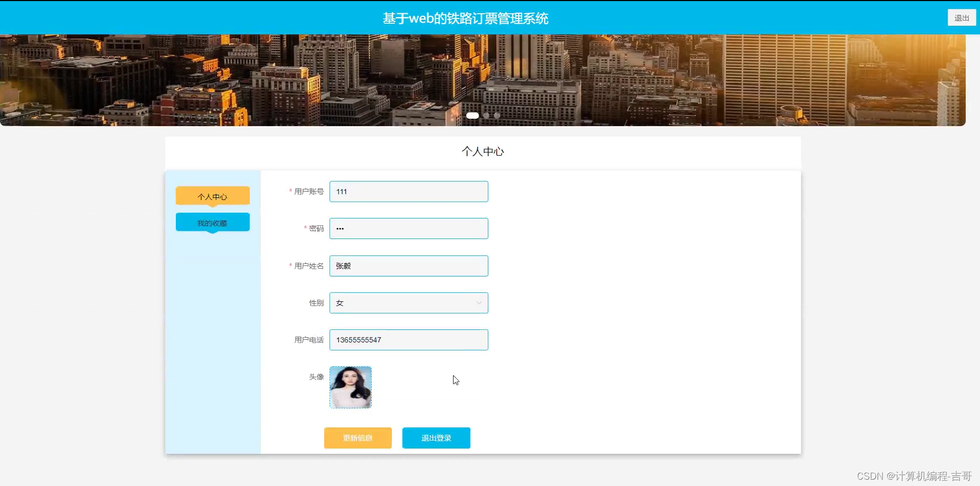The height and width of the screenshot is (486, 980).
Task: Focus the 密码 password field
Action: (409, 228)
